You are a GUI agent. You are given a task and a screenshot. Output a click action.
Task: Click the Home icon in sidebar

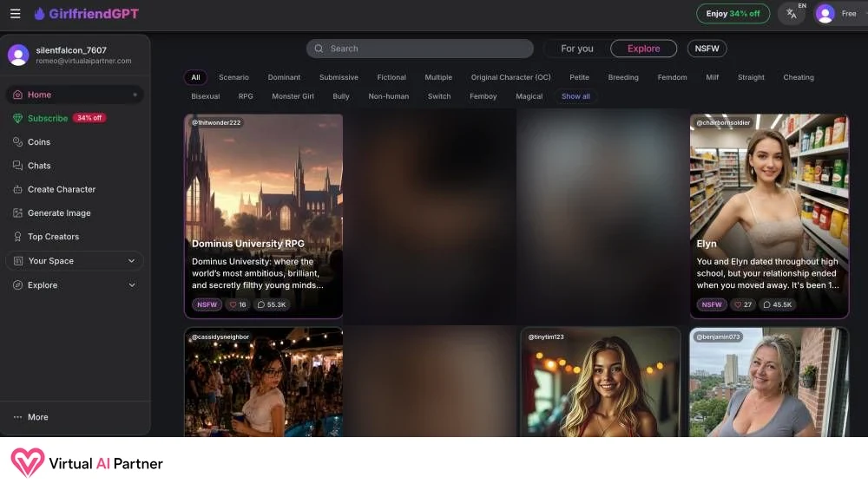tap(17, 95)
